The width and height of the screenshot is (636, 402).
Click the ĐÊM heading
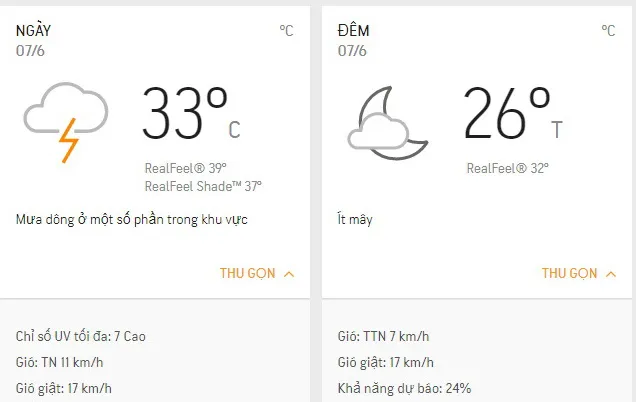pyautogui.click(x=353, y=31)
